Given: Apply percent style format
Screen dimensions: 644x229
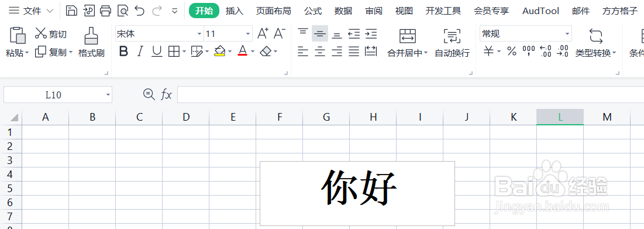Looking at the screenshot, I should pyautogui.click(x=511, y=52).
